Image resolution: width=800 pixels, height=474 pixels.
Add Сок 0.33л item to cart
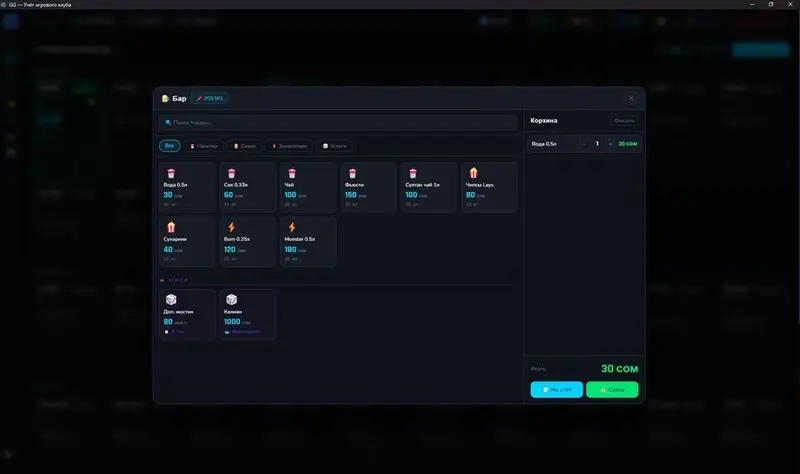[247, 187]
